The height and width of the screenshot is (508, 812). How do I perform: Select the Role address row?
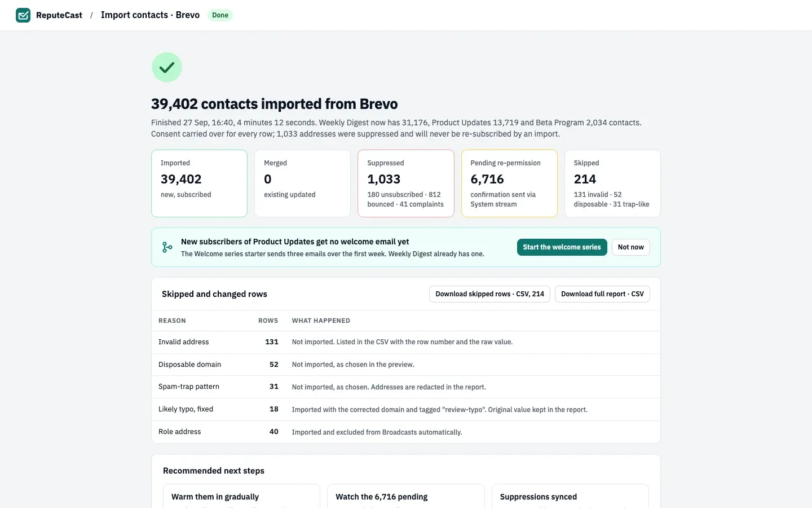coord(406,432)
